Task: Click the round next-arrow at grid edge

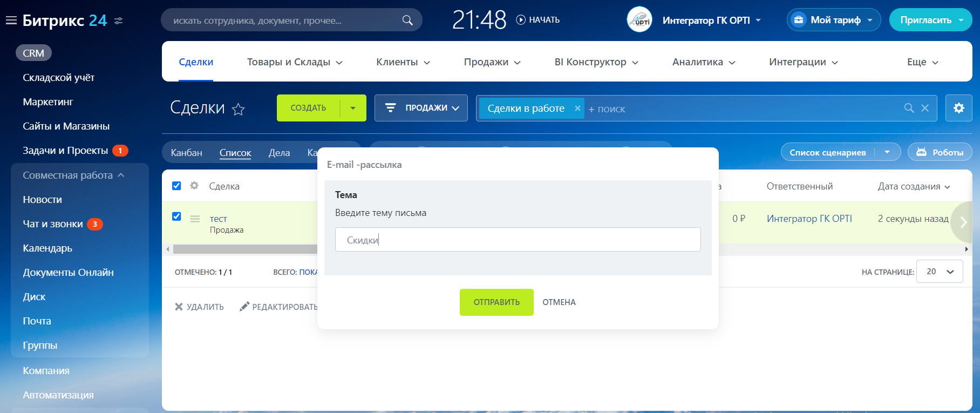Action: pos(963,222)
